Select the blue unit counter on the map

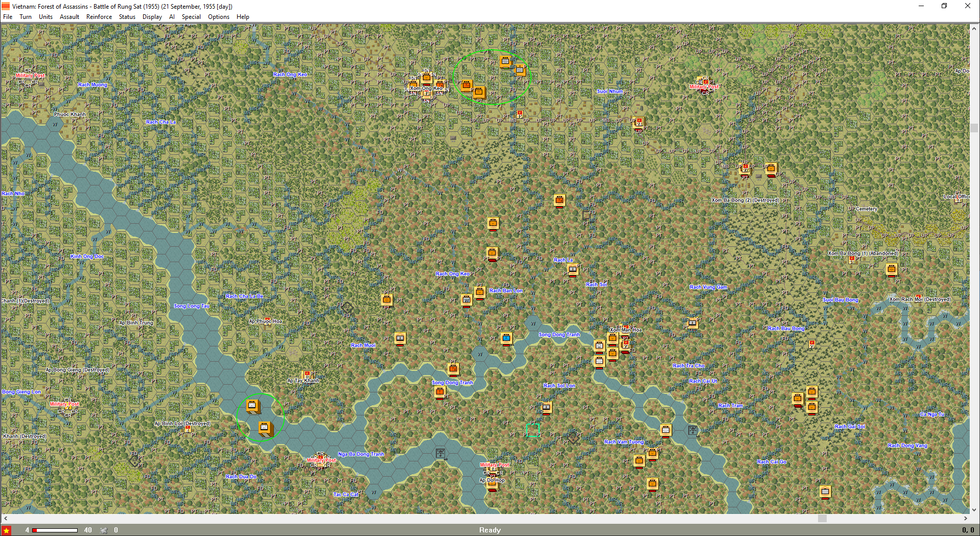pos(506,338)
